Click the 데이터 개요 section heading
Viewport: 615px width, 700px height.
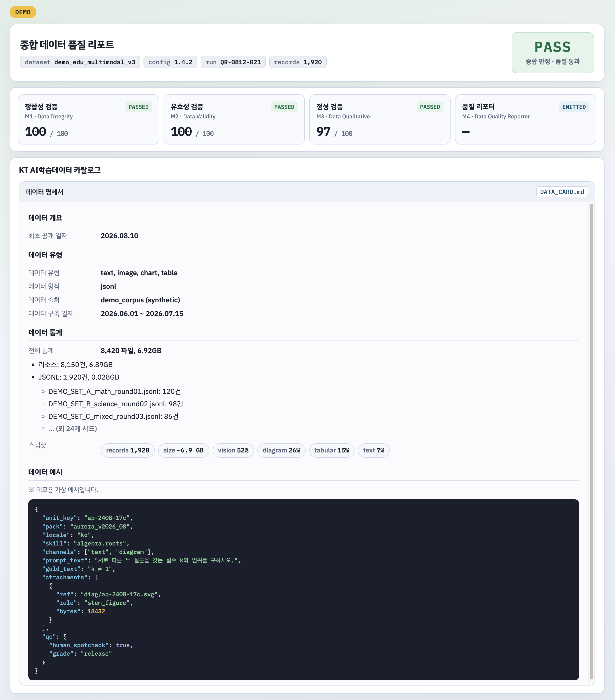(x=45, y=218)
